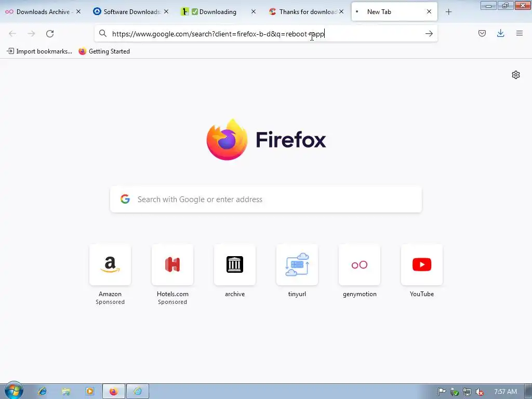Reload the current page
Screen dimensions: 532x399
click(50, 34)
